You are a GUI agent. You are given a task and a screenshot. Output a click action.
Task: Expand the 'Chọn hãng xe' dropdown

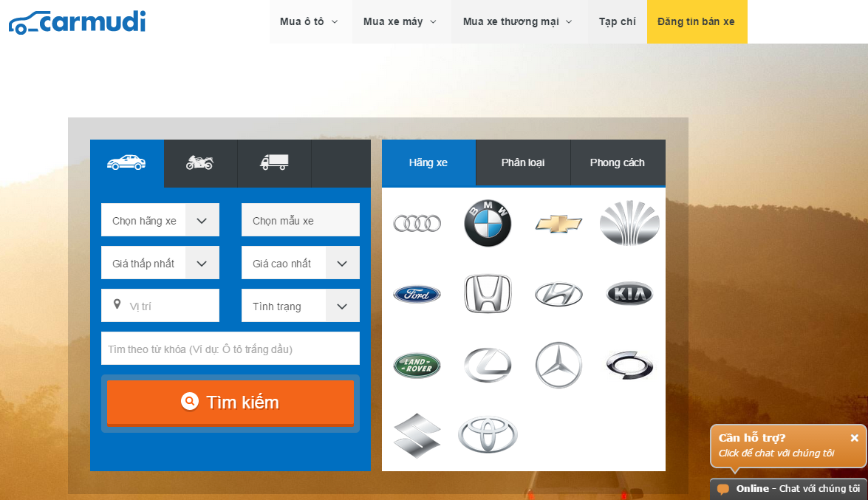tap(160, 220)
